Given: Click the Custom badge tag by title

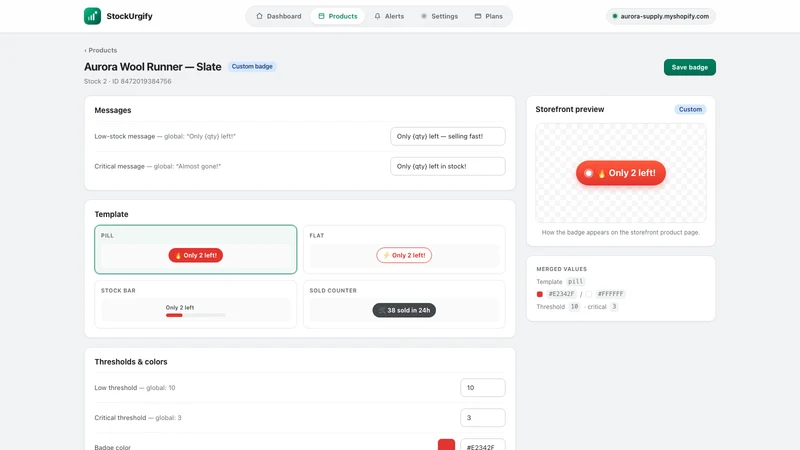Looking at the screenshot, I should pyautogui.click(x=252, y=66).
